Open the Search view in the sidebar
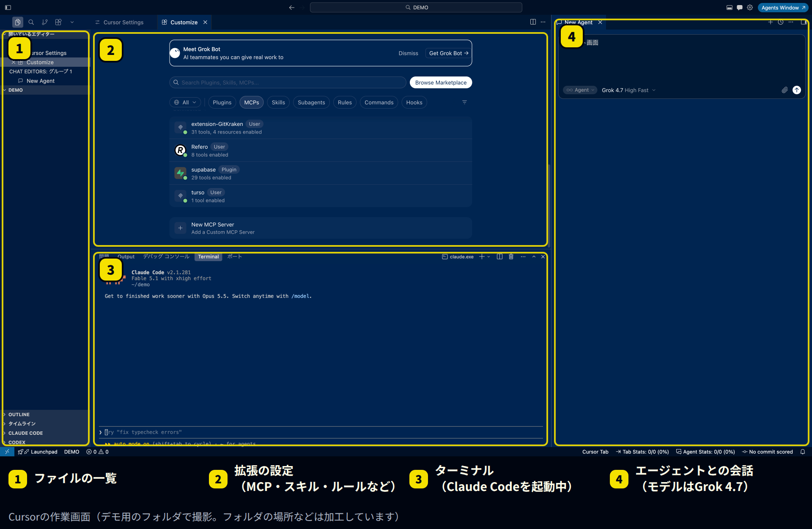 [31, 22]
